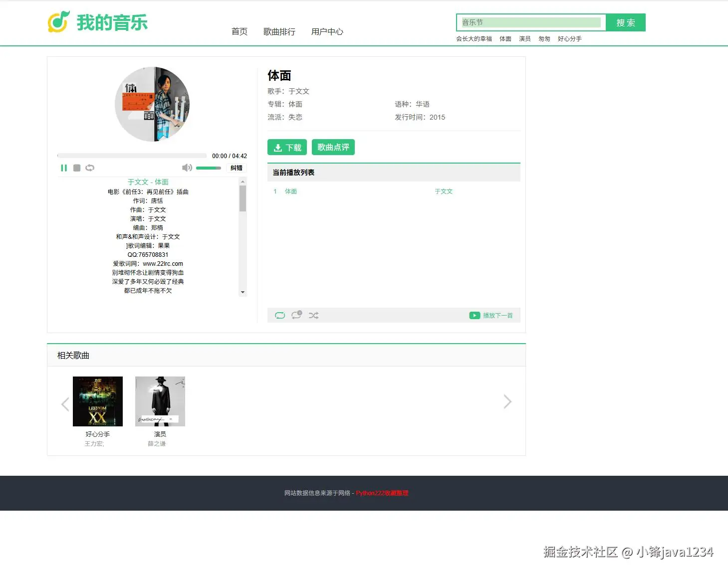Screen dimensions: 728x574
Task: Click lyric line 别堆砌怀念让剧情变得狗血
Action: (x=148, y=273)
